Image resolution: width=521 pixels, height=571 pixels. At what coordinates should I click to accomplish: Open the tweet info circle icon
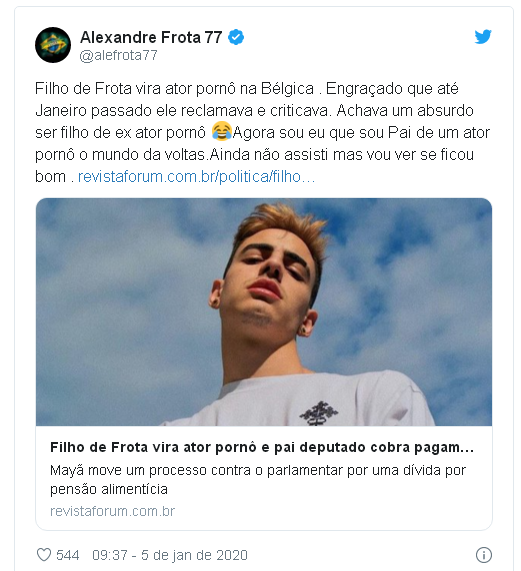tap(484, 555)
